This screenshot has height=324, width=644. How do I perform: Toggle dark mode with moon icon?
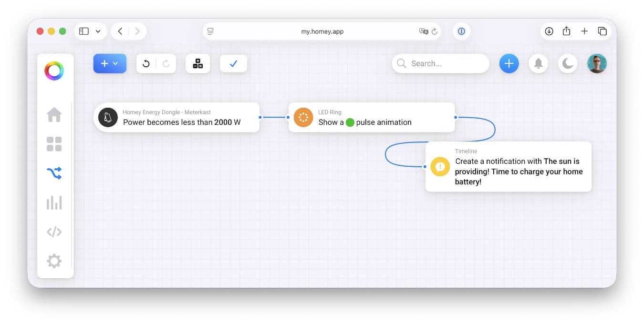pos(568,63)
